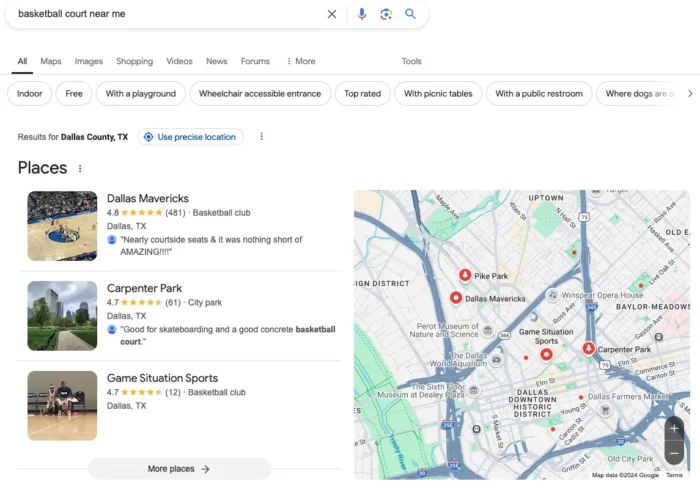The image size is (700, 490).
Task: Open the Shopping tab
Action: point(134,61)
